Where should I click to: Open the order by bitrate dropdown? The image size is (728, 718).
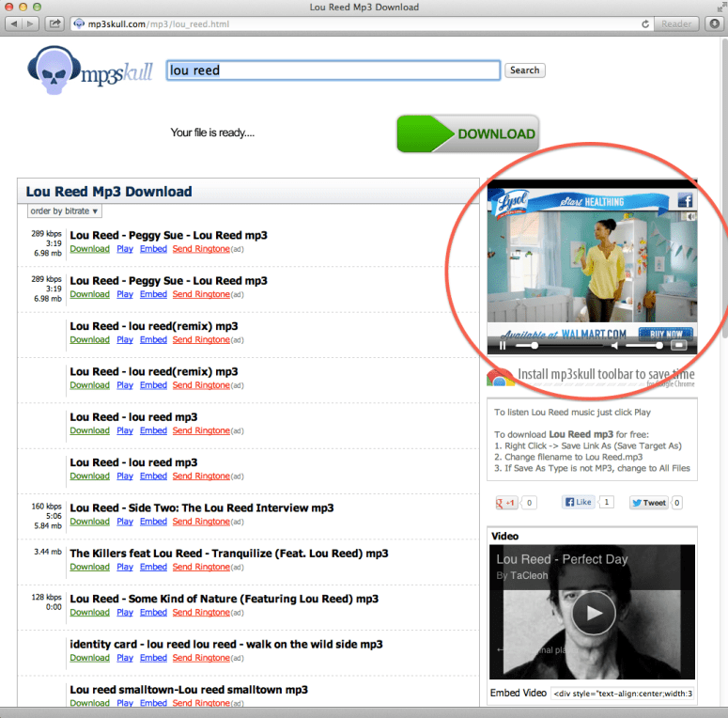pos(65,211)
